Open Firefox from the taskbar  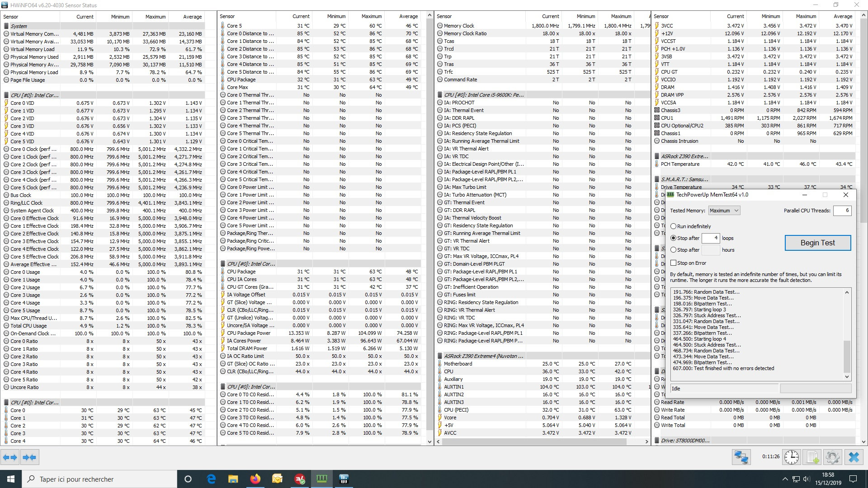[255, 479]
